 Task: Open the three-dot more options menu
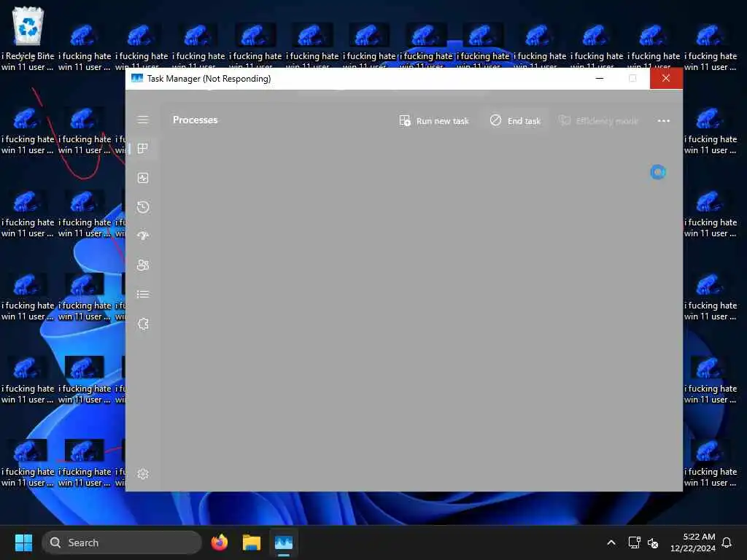click(x=664, y=121)
